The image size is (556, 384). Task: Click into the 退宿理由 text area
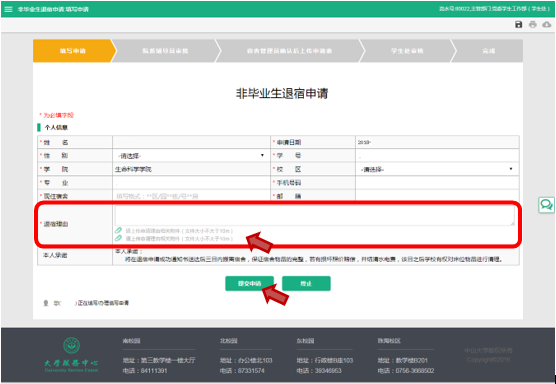(x=315, y=215)
